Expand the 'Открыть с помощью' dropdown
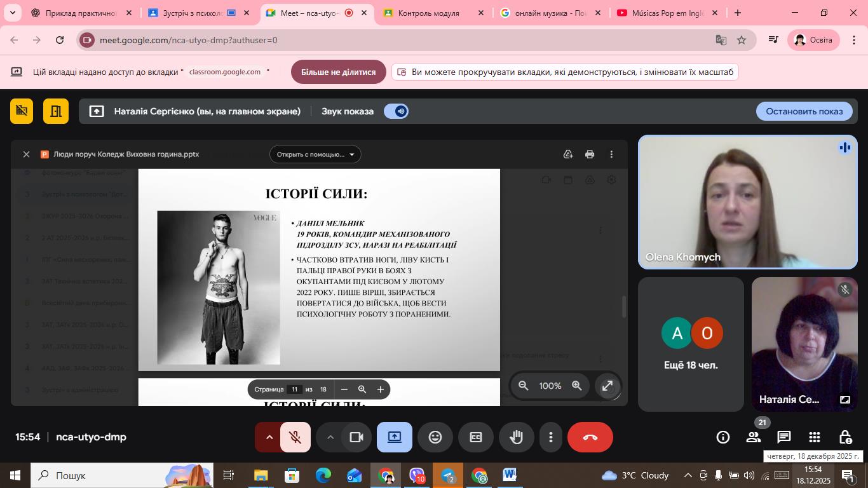This screenshot has width=868, height=488. coord(315,154)
